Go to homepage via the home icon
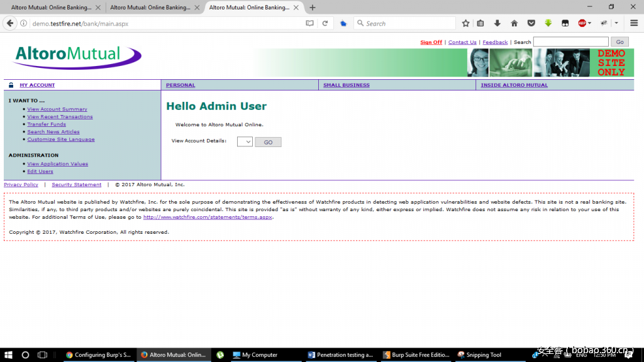Viewport: 644px width, 362px height. point(514,23)
